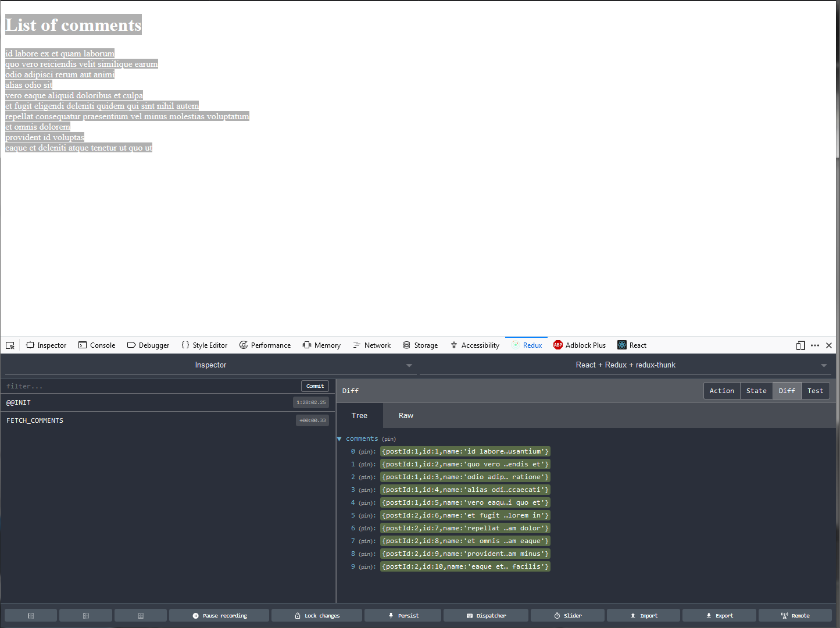Click comment 'alias odio sit'
The image size is (840, 628).
coord(29,85)
